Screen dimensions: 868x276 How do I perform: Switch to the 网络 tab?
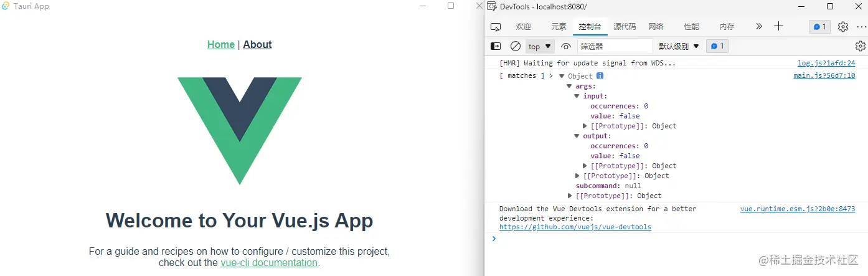click(x=656, y=27)
